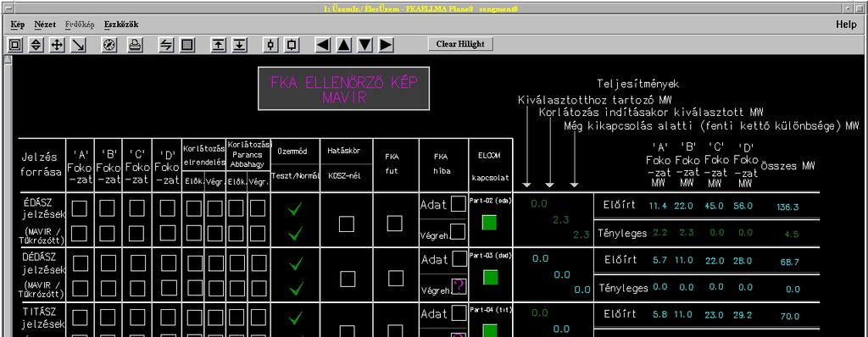
Task: Click the printer icon in toolbar
Action: click(x=135, y=45)
